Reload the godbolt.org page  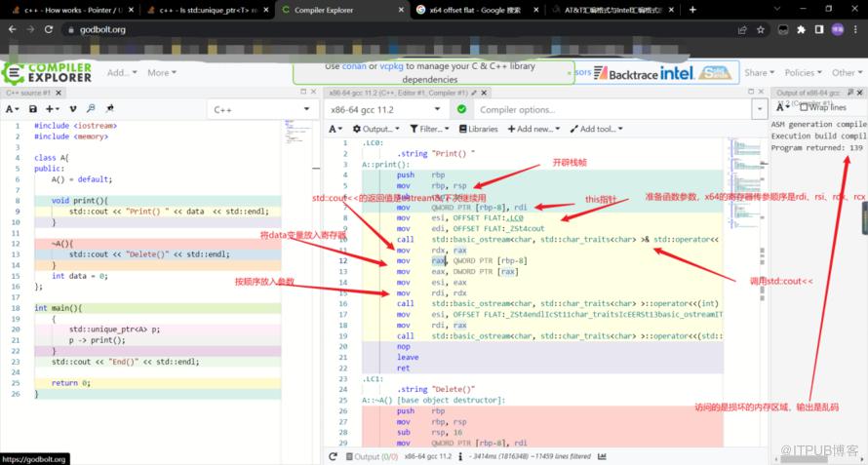coord(50,29)
